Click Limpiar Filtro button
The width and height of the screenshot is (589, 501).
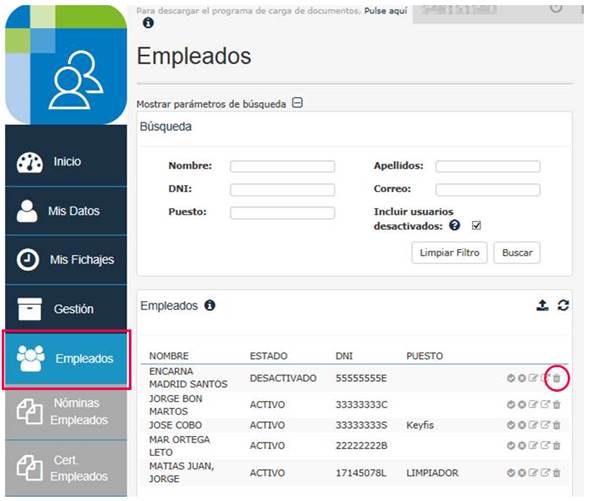click(x=449, y=253)
